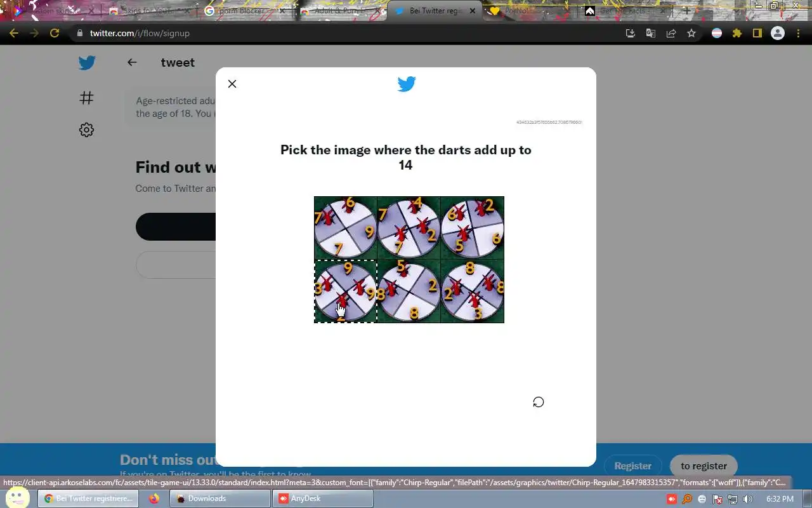Open the network tray icon
812x508 pixels.
[x=733, y=499]
